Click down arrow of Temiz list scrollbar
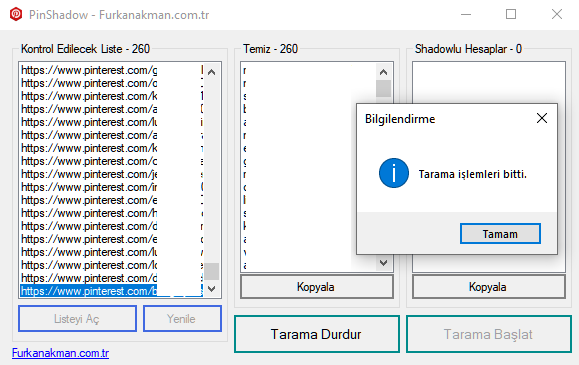The width and height of the screenshot is (579, 365). point(384,263)
